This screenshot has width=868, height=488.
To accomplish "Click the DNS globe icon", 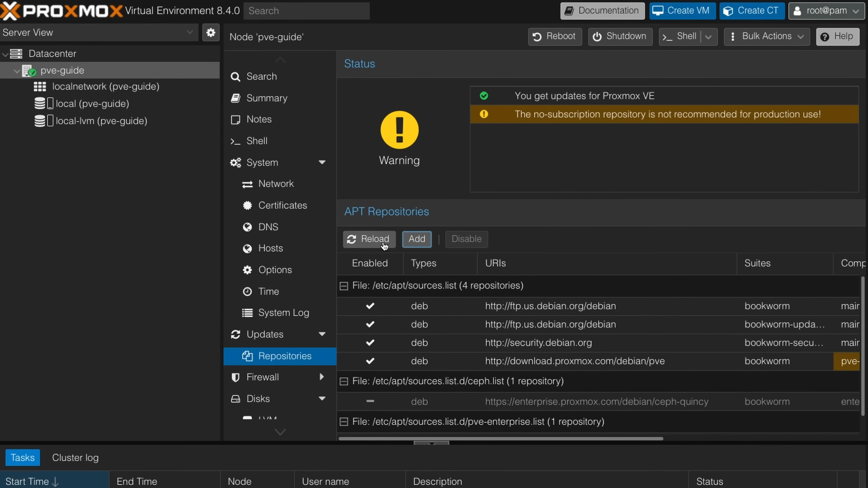I will 247,227.
